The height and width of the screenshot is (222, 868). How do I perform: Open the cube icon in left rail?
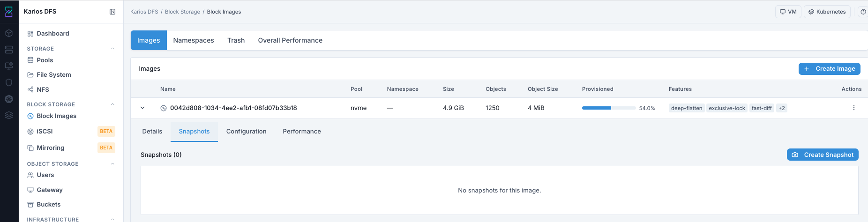click(9, 33)
